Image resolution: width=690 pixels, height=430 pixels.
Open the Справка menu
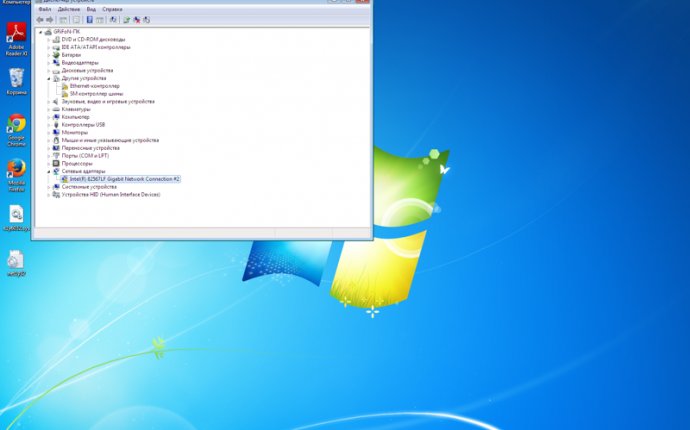click(x=112, y=9)
